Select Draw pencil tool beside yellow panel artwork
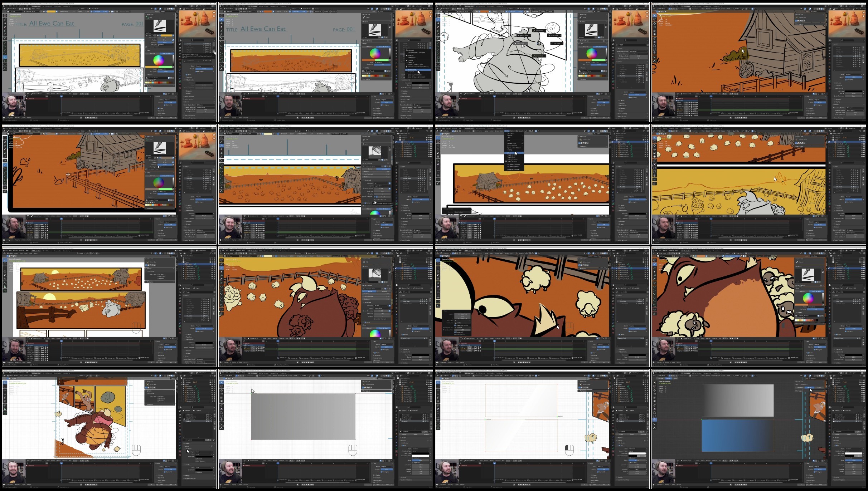 5,19
